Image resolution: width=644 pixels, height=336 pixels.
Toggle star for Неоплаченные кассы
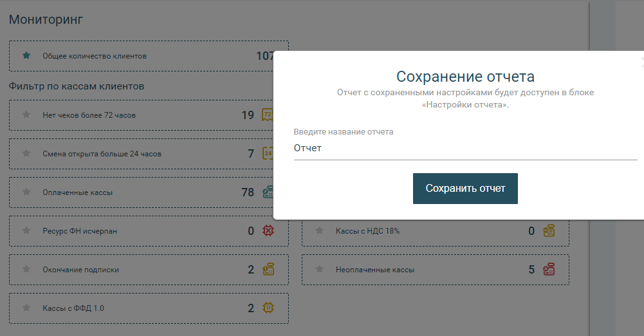click(320, 269)
